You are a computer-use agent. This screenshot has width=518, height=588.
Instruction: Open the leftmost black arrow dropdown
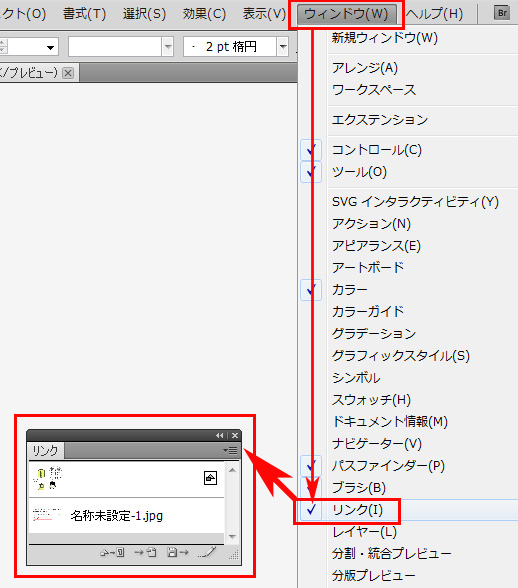tap(50, 48)
